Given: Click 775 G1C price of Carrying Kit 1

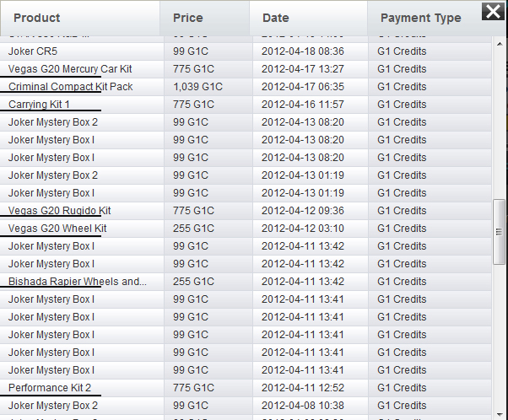Looking at the screenshot, I should point(193,105).
